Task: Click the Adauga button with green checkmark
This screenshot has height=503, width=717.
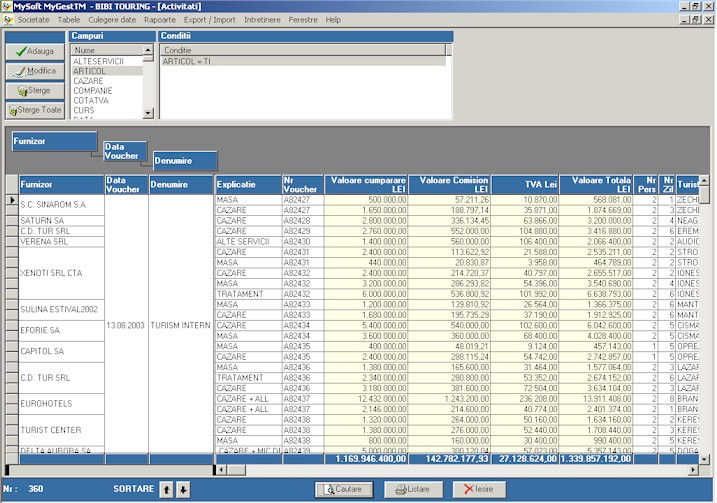Action: (x=34, y=51)
